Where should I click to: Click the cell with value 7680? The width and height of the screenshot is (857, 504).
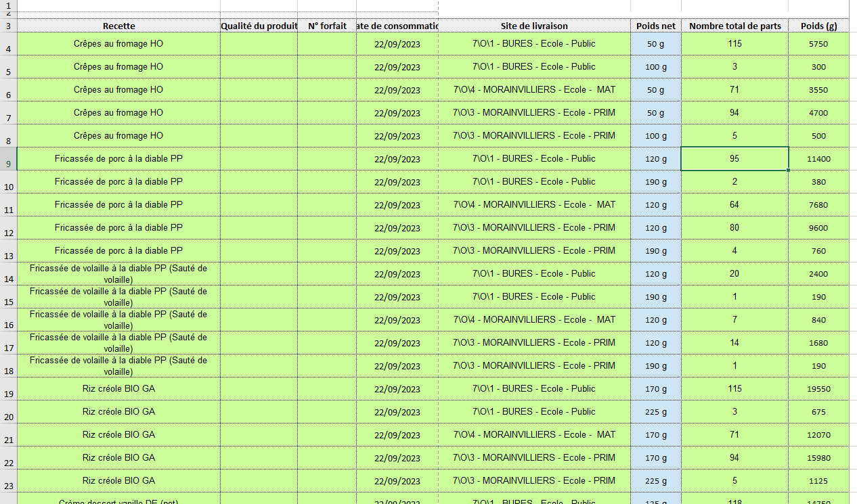click(x=818, y=205)
